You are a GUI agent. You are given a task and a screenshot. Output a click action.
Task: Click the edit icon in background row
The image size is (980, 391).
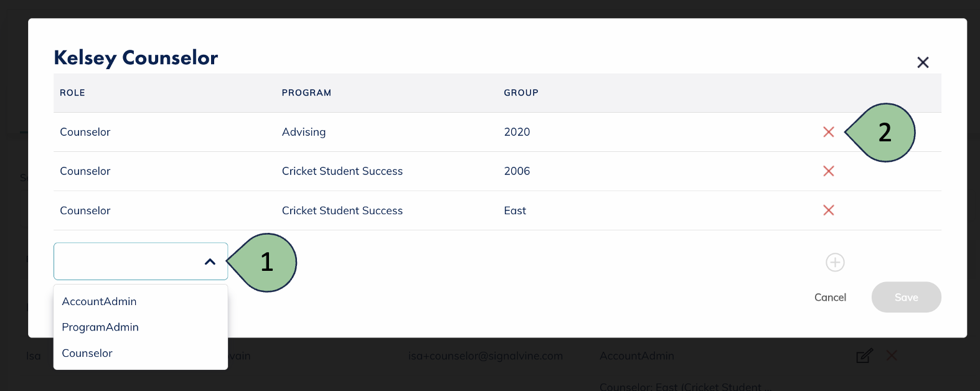pos(864,356)
